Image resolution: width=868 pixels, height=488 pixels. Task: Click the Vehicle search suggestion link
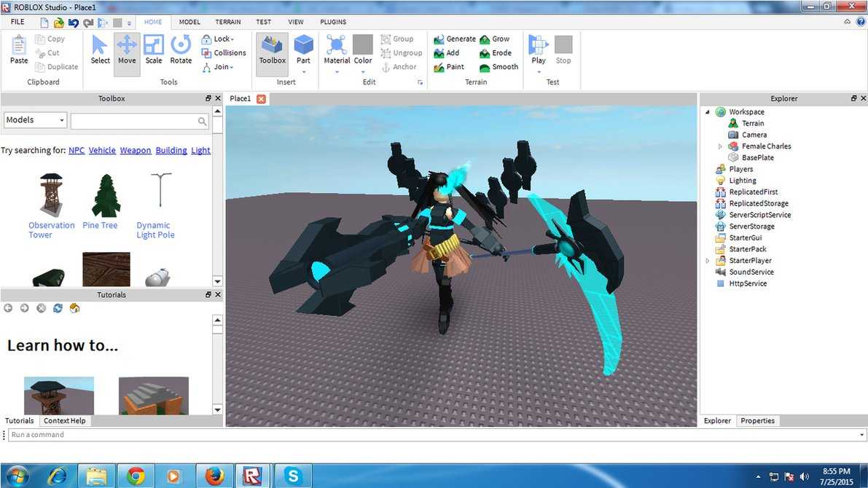pos(102,151)
